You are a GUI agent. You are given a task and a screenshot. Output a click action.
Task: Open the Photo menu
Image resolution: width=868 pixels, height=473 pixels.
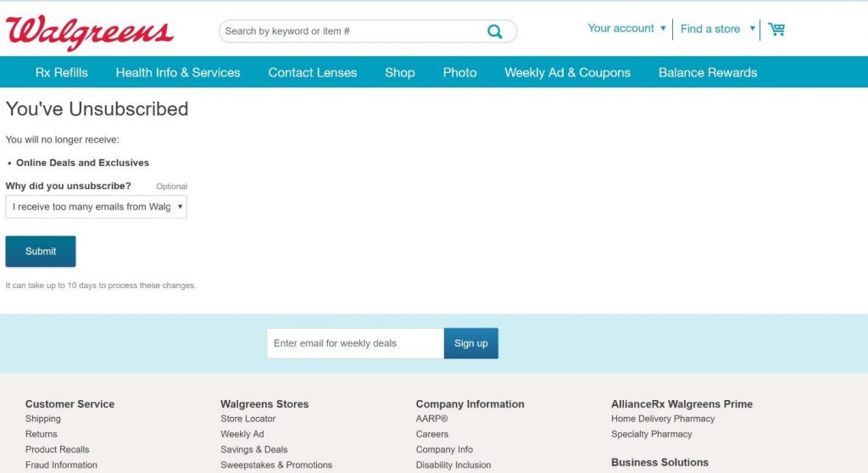pos(459,73)
